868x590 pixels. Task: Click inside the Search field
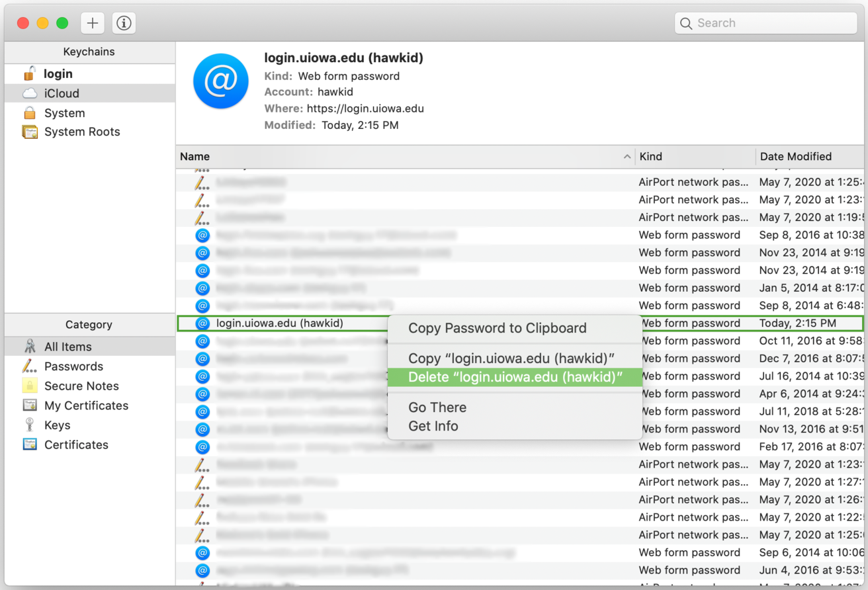765,22
